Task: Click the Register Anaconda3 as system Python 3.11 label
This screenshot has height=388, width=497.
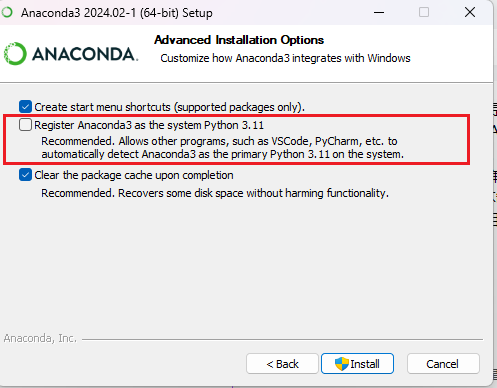Action: 149,125
